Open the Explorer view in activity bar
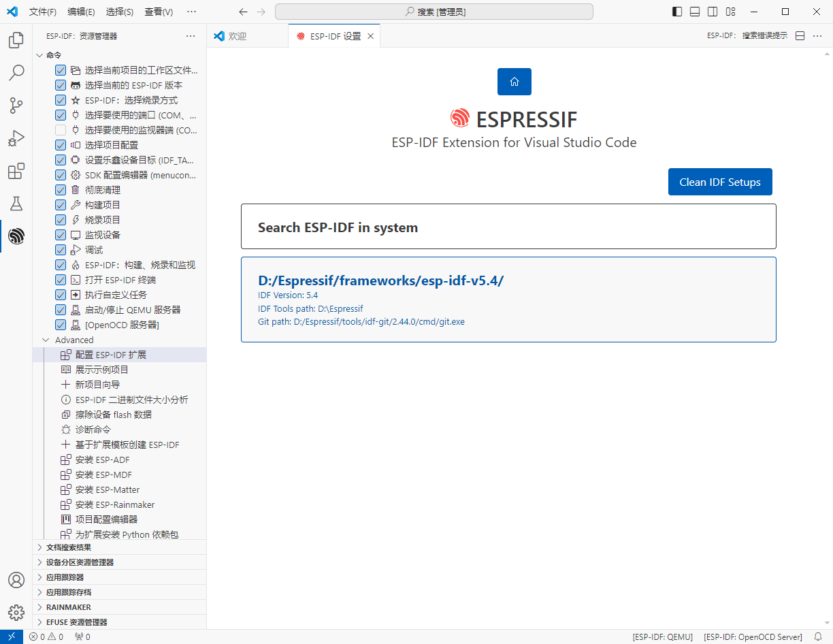 tap(16, 40)
